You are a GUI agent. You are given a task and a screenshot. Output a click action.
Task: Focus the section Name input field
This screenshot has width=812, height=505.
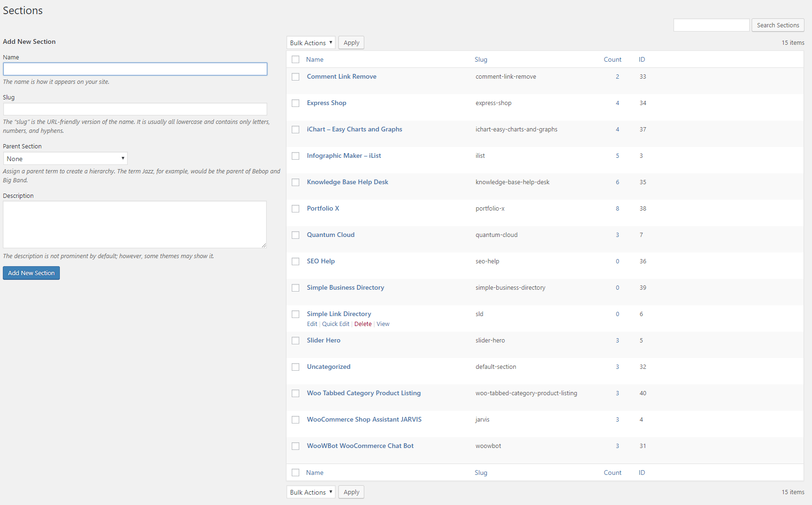click(135, 69)
